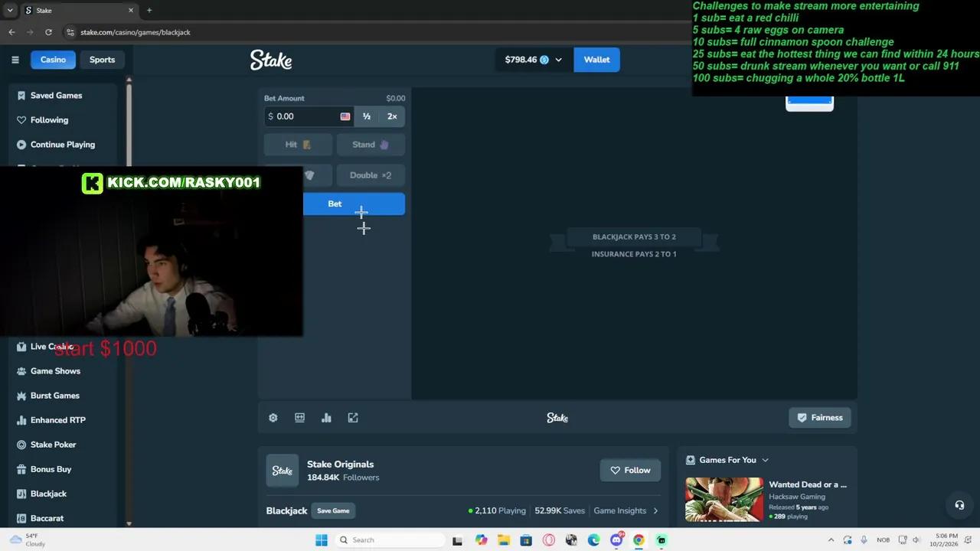Screen dimensions: 980x551
Task: Click the Stake Poker sidebar icon
Action: 21,445
